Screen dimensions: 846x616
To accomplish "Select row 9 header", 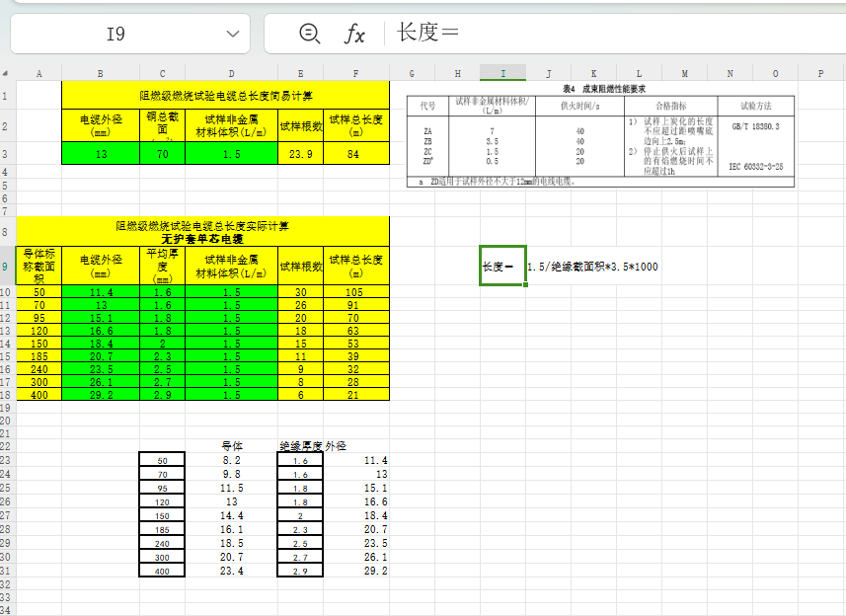I will point(7,266).
